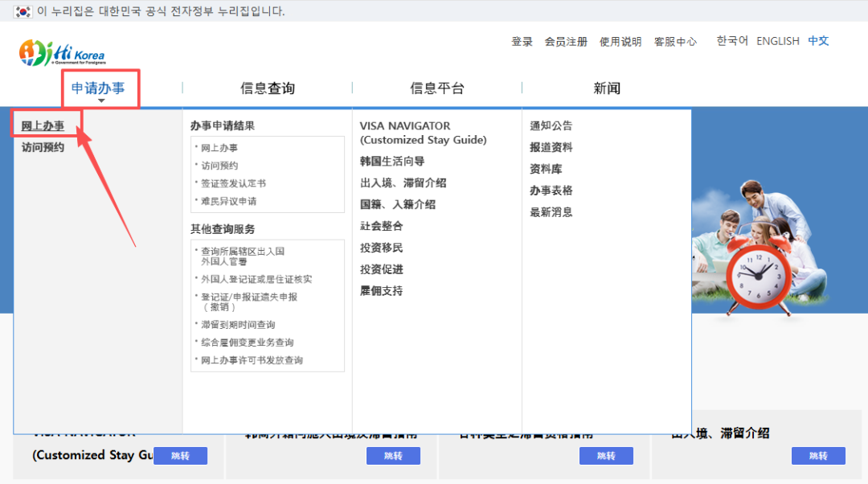
Task: Click 跳转 button on third card
Action: pos(606,456)
